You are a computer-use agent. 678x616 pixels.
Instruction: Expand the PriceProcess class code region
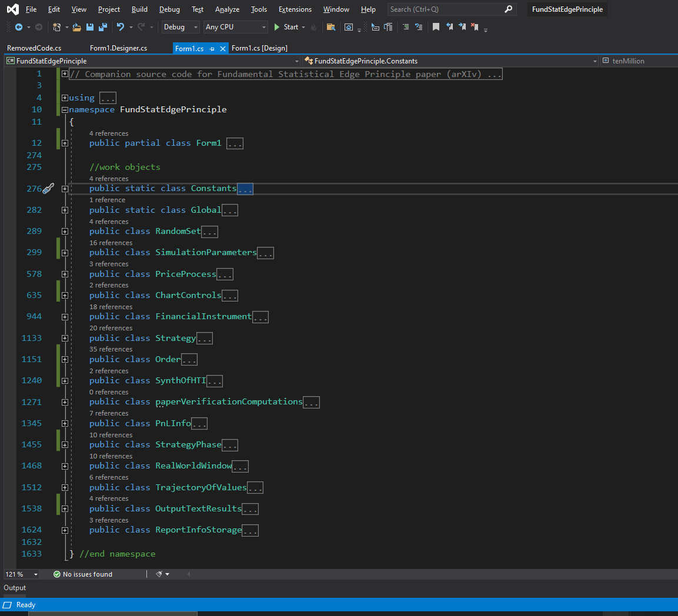click(65, 274)
